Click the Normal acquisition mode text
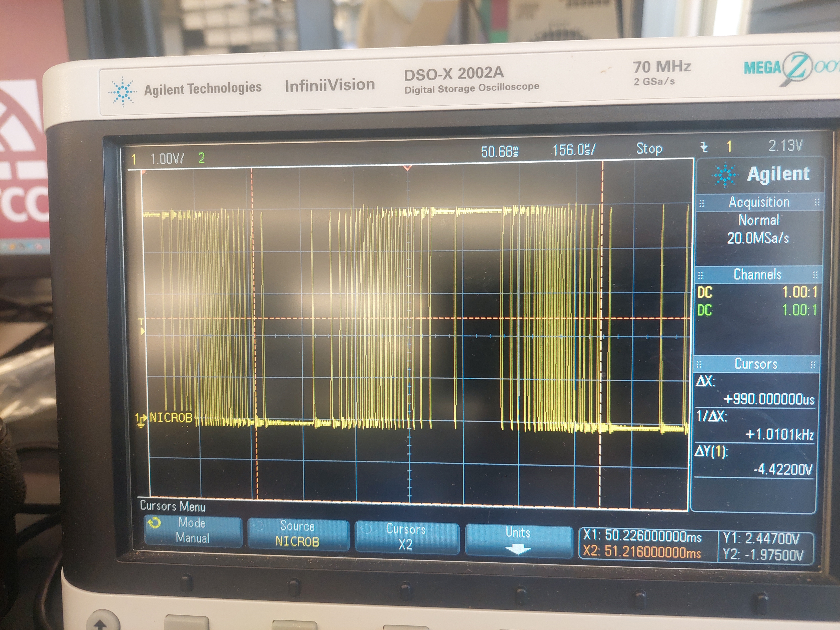 [758, 220]
